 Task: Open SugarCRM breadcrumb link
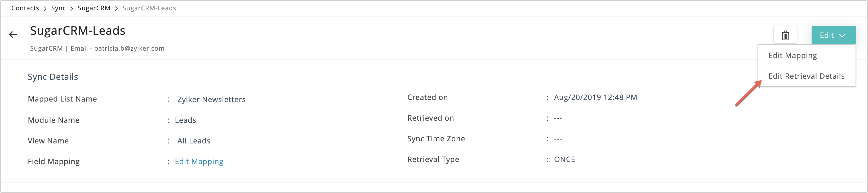[94, 8]
